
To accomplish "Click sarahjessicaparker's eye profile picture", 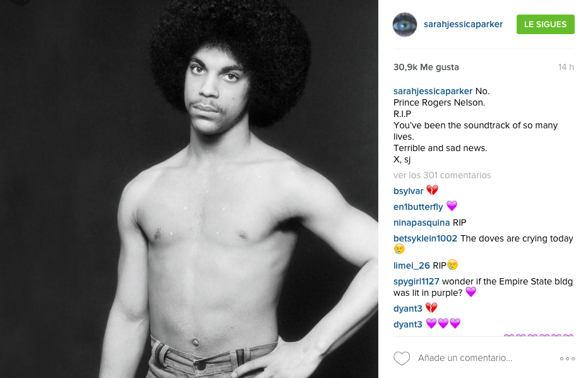I will (405, 25).
